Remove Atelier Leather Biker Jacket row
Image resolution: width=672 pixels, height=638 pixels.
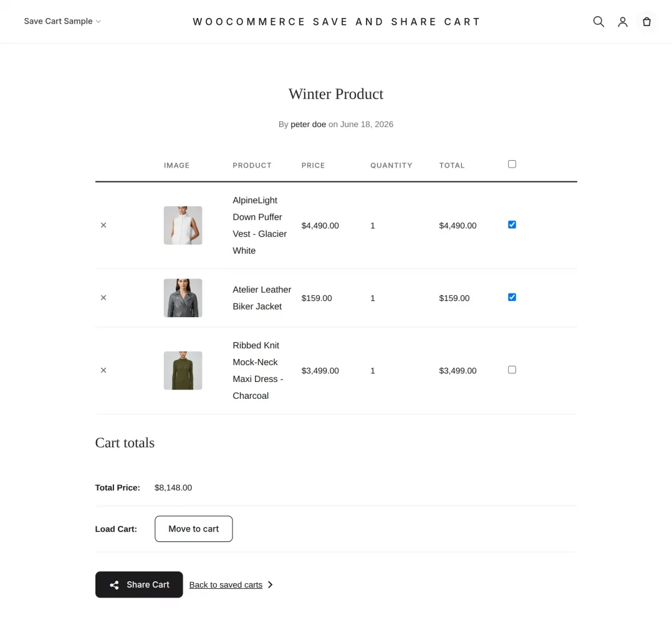[103, 298]
